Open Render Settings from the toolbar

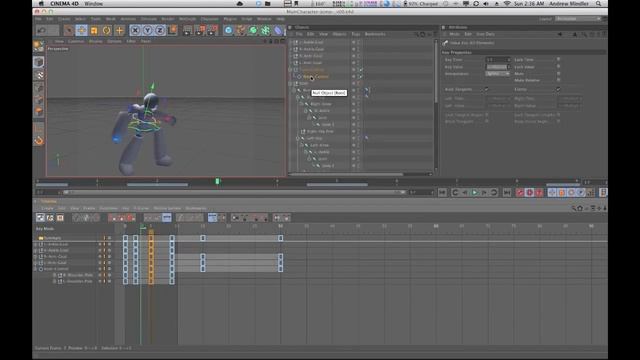pyautogui.click(x=212, y=30)
